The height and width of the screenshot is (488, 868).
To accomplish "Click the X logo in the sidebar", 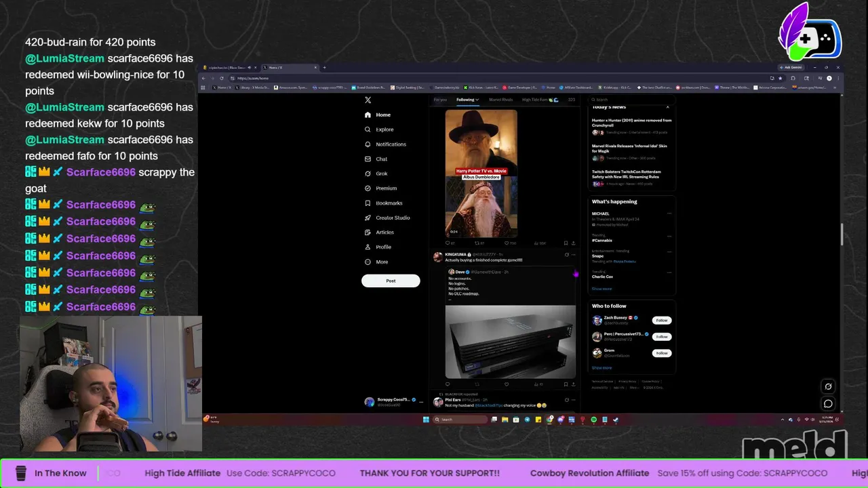I will pyautogui.click(x=368, y=100).
